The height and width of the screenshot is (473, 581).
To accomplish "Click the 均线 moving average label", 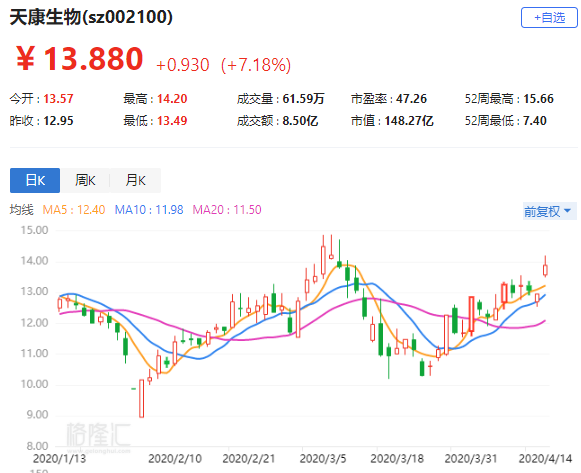I will click(21, 210).
